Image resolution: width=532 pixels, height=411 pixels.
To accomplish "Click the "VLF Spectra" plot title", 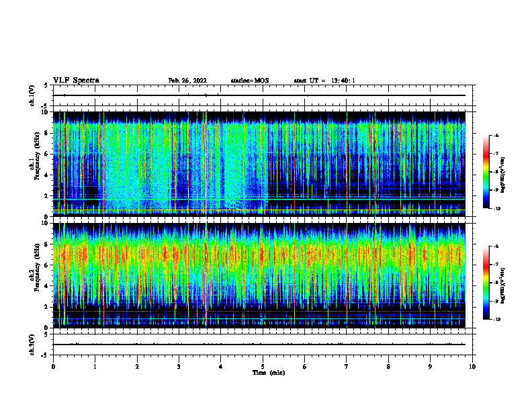I will point(76,81).
